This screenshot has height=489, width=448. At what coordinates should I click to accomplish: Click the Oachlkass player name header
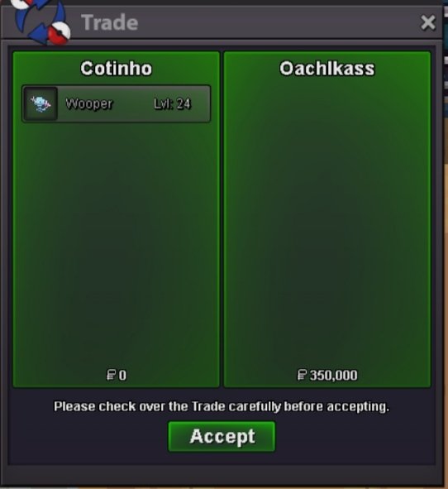[x=327, y=69]
